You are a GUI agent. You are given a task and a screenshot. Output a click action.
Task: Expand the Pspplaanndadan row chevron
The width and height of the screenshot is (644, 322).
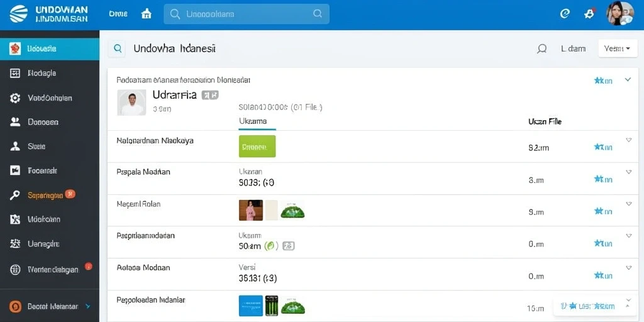pos(628,236)
